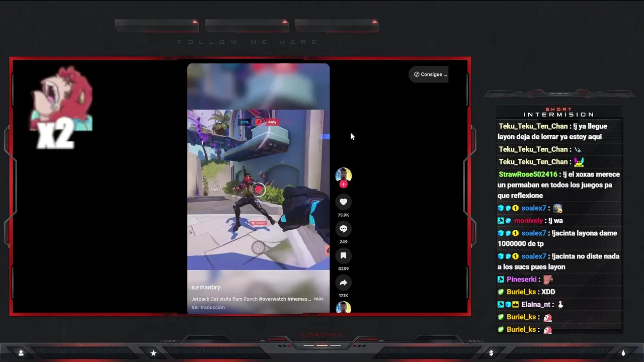Viewport: 644px width, 362px height.
Task: Click the #overwatch hashtag in caption
Action: coord(274,299)
